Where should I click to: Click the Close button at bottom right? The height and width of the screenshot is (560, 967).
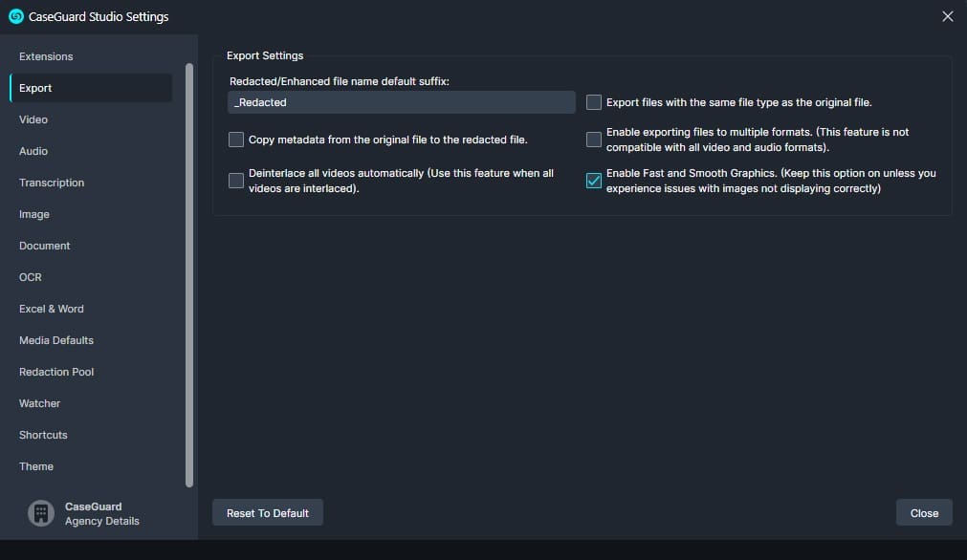point(923,513)
